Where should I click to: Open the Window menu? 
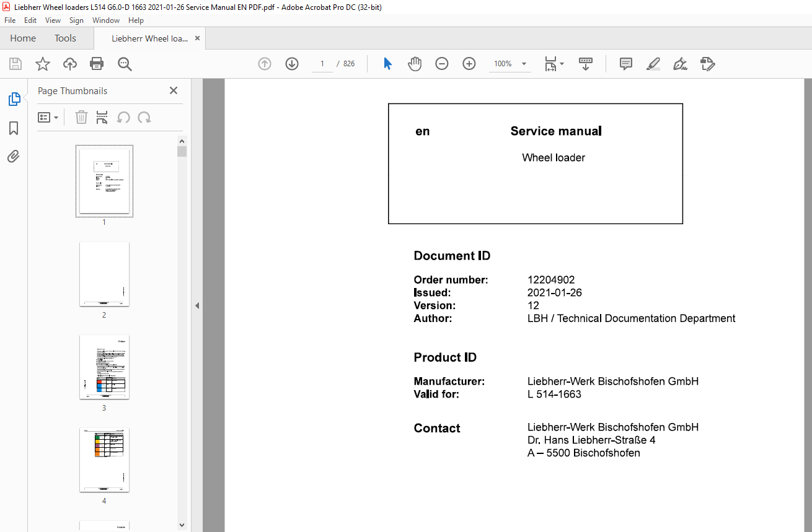106,20
